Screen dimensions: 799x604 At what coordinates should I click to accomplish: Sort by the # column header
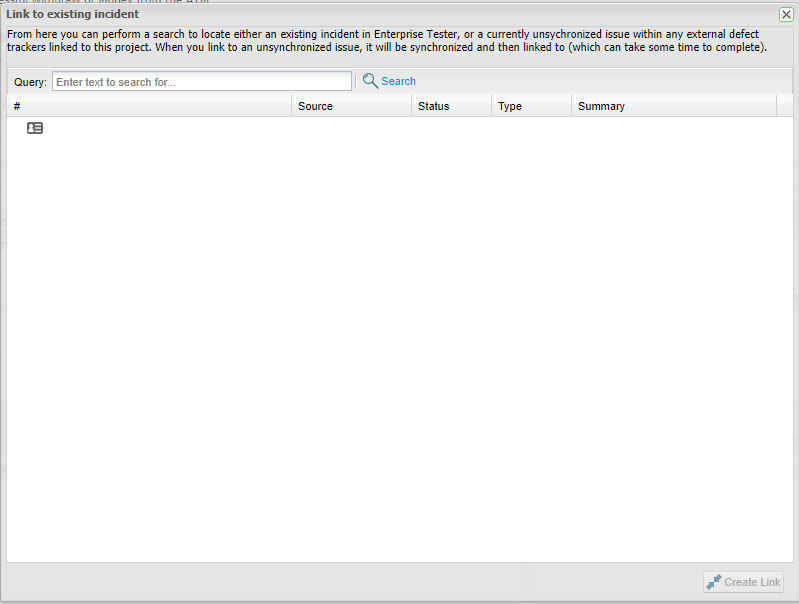coord(150,106)
